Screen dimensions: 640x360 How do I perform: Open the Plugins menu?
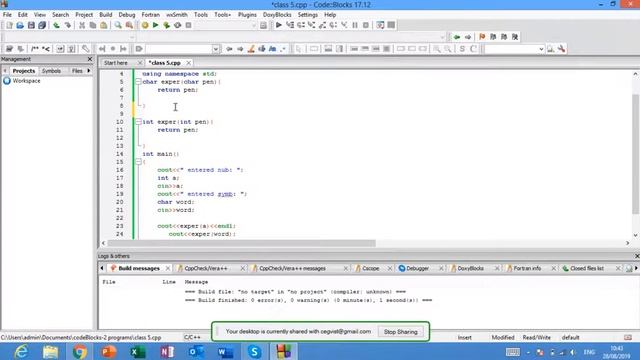point(247,15)
